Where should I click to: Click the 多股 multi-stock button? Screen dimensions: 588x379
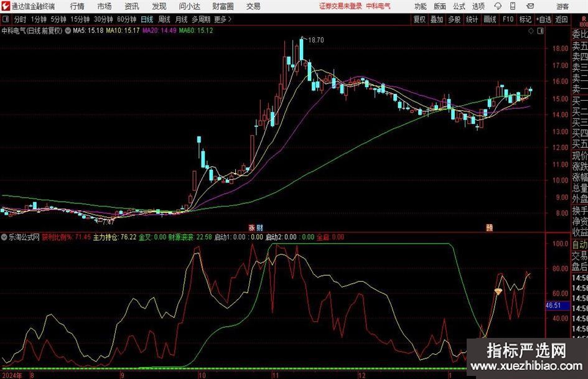(454, 19)
